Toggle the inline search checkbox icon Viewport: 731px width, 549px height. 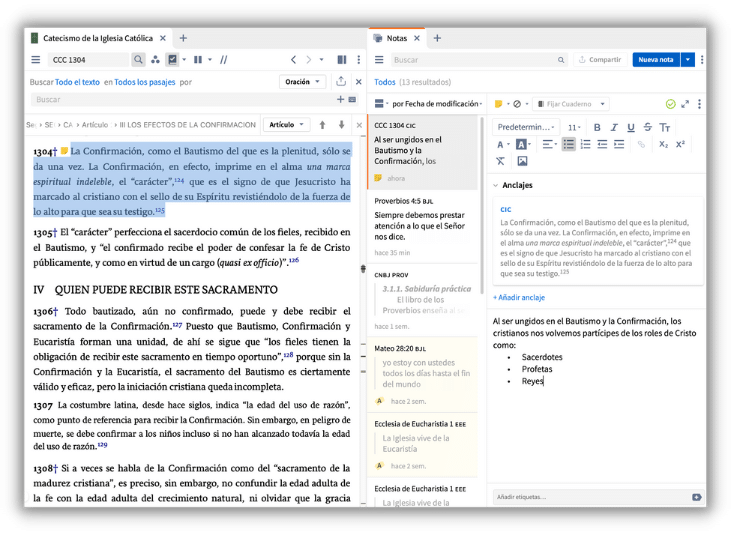pyautogui.click(x=172, y=60)
